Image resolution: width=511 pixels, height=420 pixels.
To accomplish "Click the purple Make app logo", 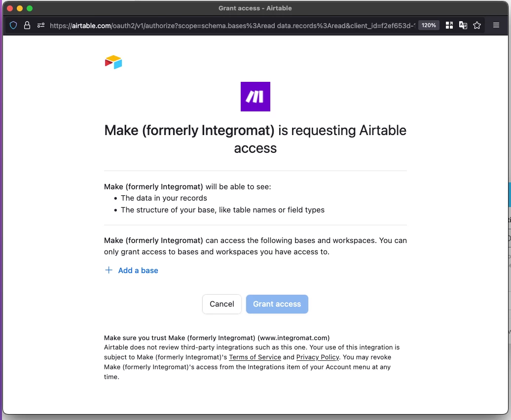I will [255, 96].
